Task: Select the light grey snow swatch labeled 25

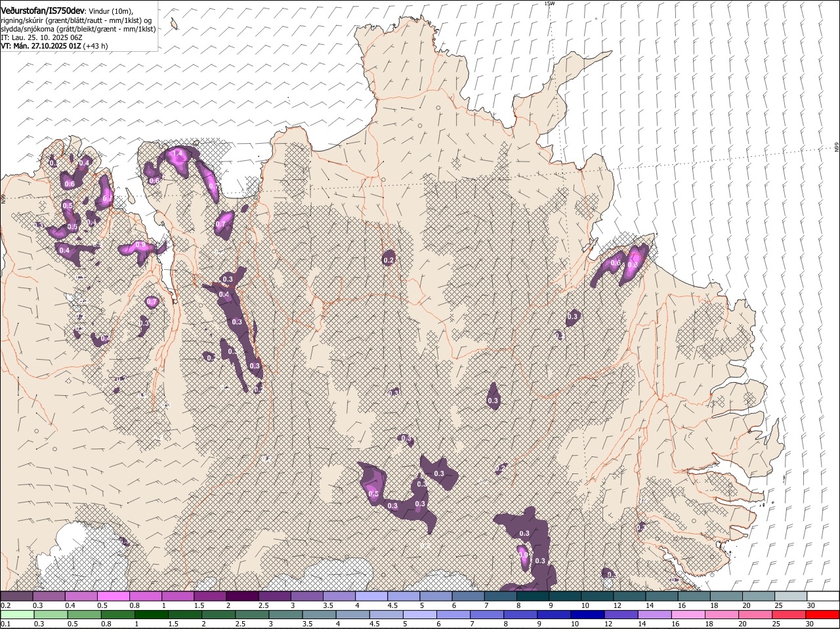Action: [x=789, y=596]
